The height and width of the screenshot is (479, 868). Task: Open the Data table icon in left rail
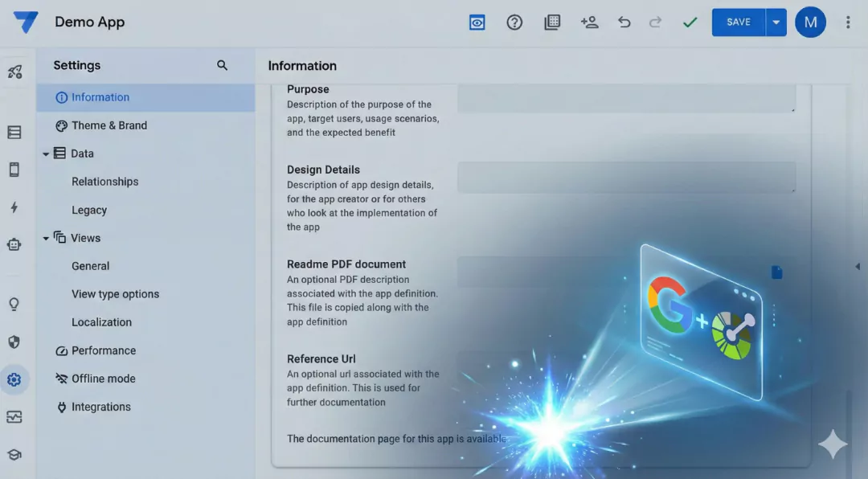[14, 133]
